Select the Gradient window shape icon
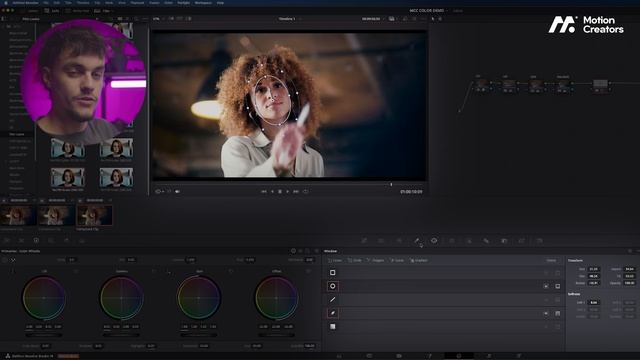This screenshot has width=640, height=360. [333, 327]
